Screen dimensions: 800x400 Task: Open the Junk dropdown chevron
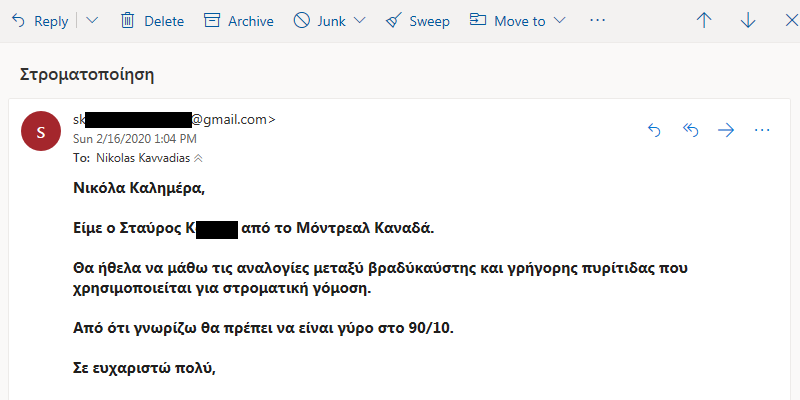pos(360,20)
